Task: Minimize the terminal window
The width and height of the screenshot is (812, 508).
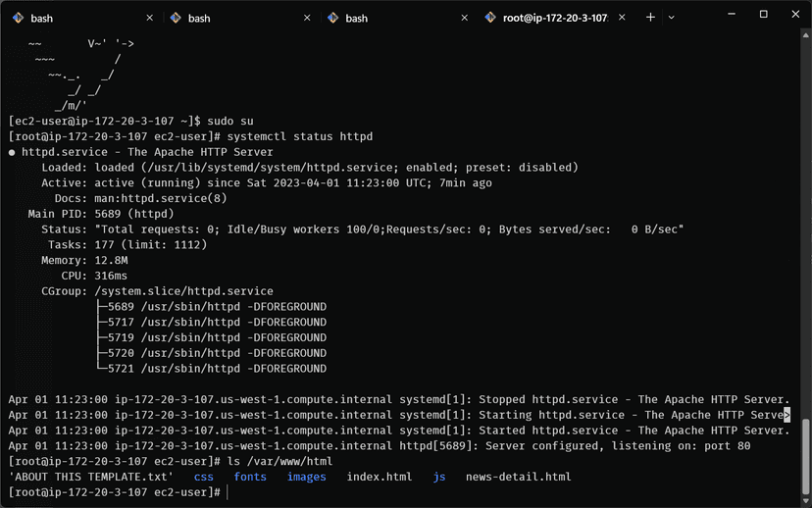Action: (x=732, y=15)
